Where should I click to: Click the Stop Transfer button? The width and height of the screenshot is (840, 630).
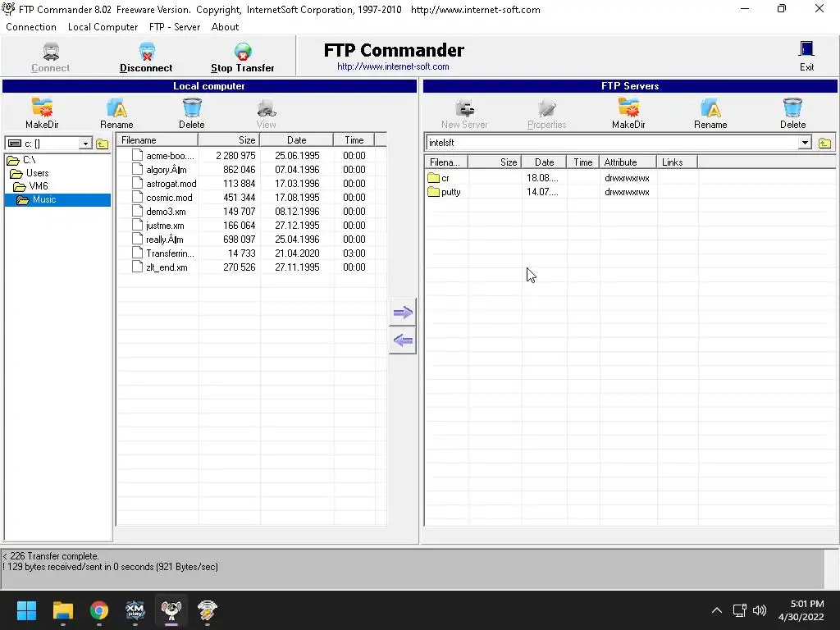pyautogui.click(x=242, y=57)
